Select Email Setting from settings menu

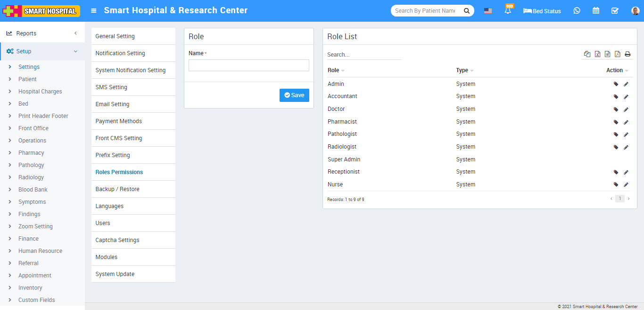(112, 104)
